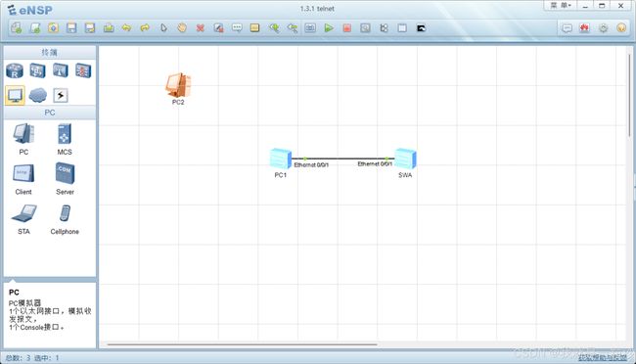Select the lightning connection cable category
Image resolution: width=636 pixels, height=364 pixels.
pos(61,95)
